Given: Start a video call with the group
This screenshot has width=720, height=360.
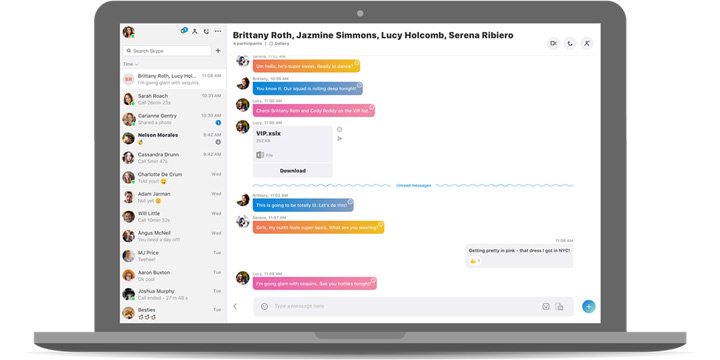Looking at the screenshot, I should coord(553,43).
